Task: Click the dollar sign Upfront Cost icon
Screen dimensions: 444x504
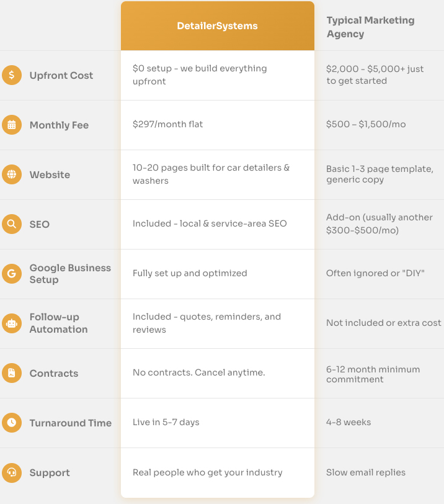Action: click(x=12, y=75)
